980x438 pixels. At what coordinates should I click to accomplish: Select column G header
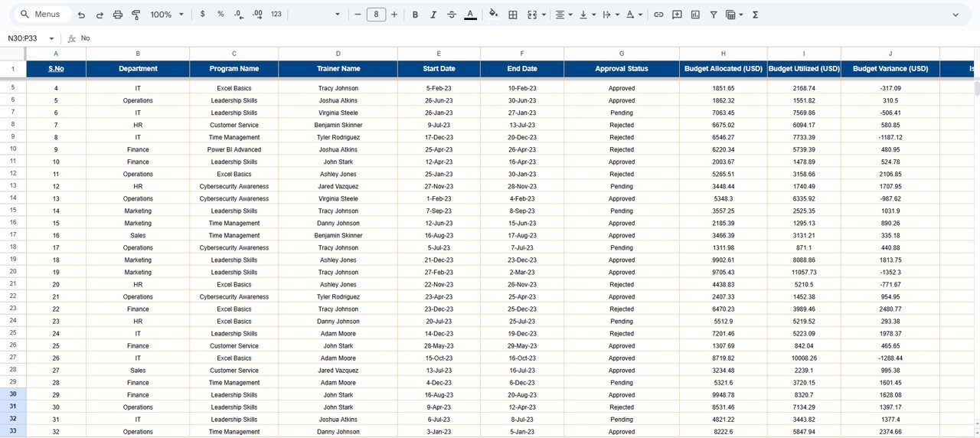click(622, 53)
